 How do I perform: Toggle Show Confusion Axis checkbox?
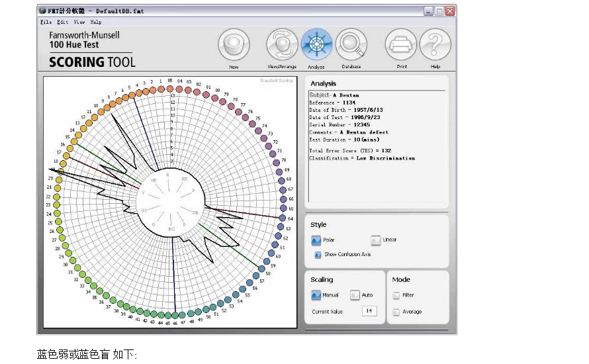[318, 255]
